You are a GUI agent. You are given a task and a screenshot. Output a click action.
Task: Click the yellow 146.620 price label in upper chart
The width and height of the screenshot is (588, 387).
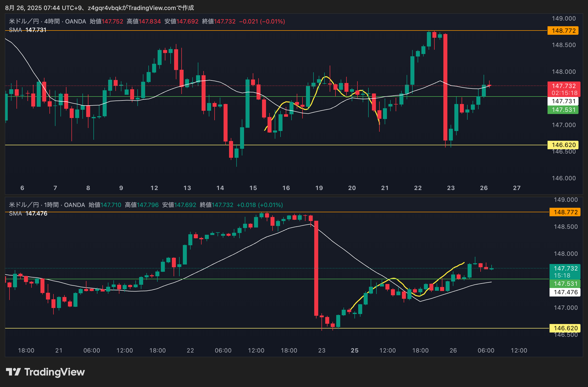[563, 145]
